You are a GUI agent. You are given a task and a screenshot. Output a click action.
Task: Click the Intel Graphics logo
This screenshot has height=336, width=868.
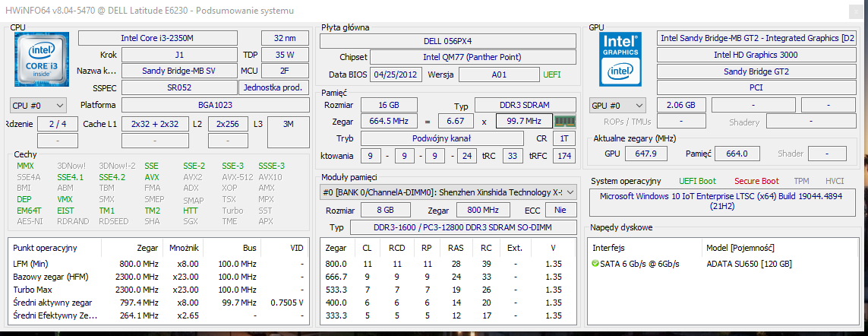click(x=620, y=59)
